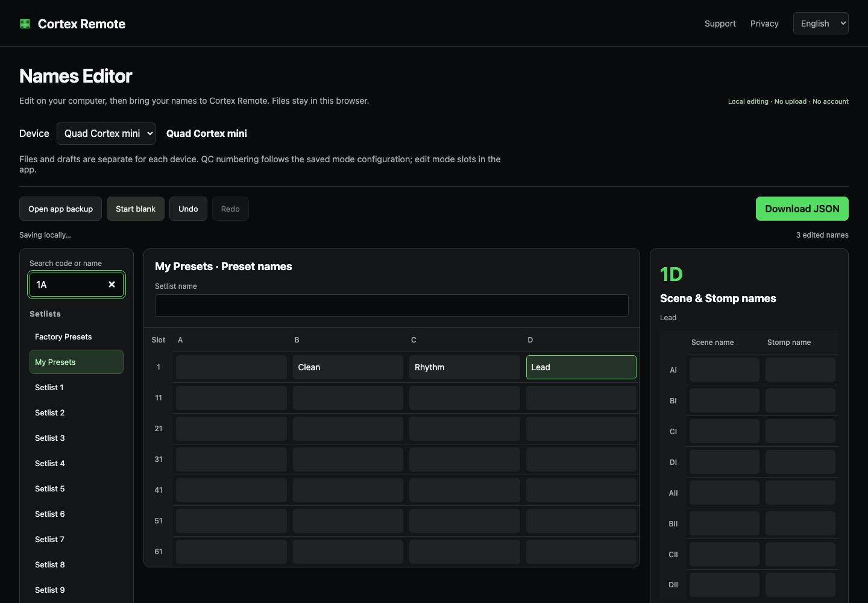Click the 'Saving locally...' status text
This screenshot has height=603, width=868.
(x=45, y=235)
